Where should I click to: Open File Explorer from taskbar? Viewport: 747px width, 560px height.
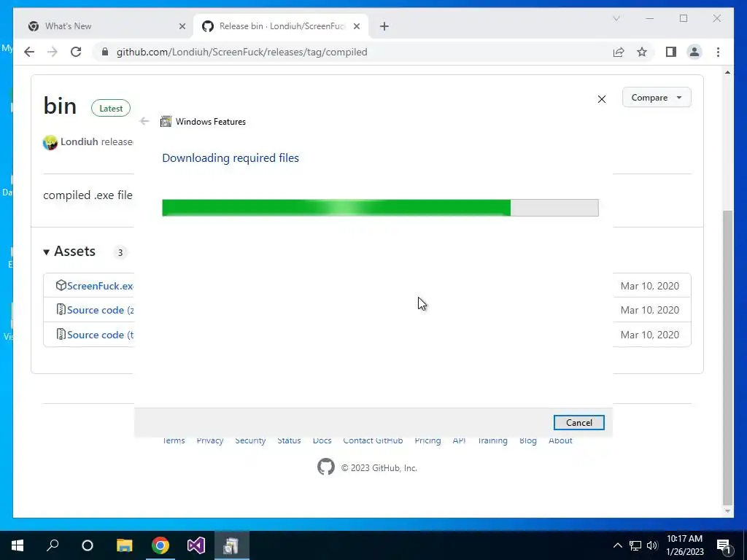[x=124, y=545]
